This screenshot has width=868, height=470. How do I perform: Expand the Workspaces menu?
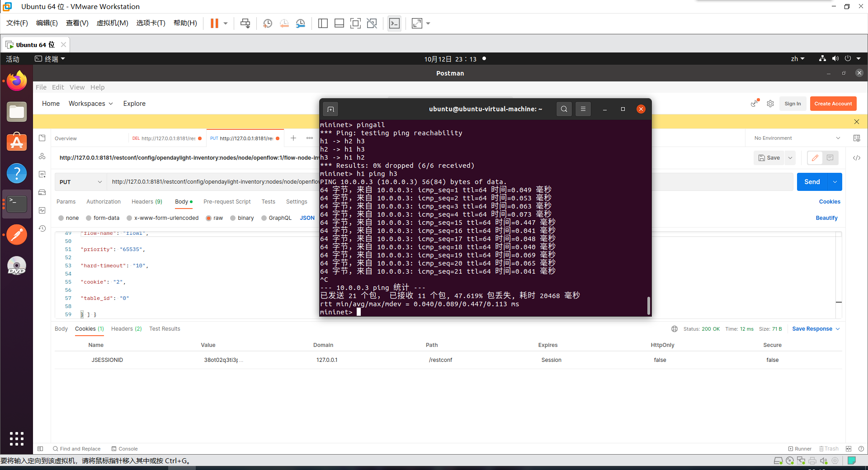[x=91, y=104]
